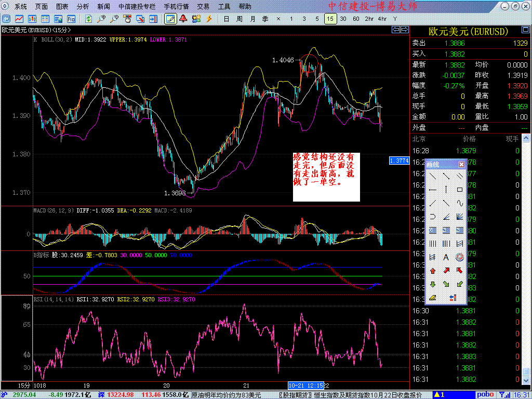Click the panel toggle icon above chart corner
The height and width of the screenshot is (399, 532).
click(404, 30)
